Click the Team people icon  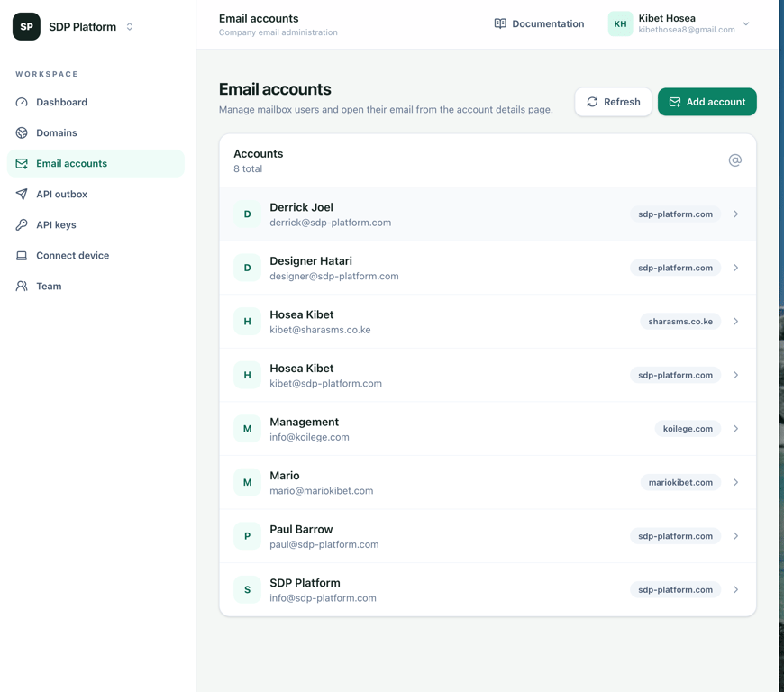coord(22,286)
